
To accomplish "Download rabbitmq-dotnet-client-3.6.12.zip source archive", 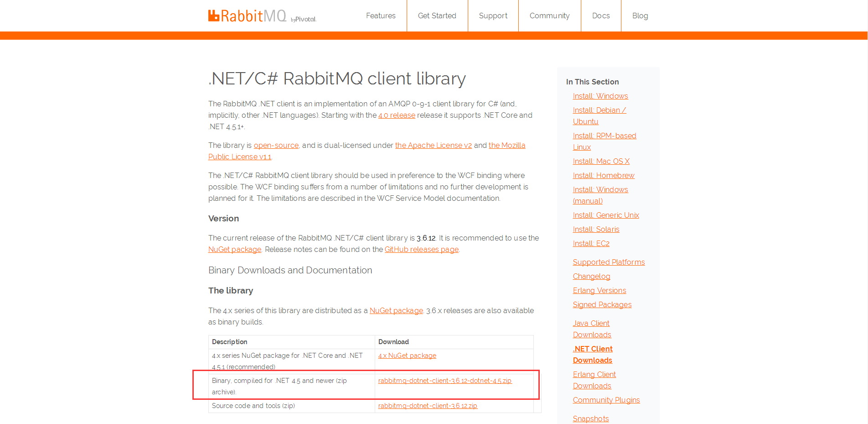I will [x=428, y=406].
